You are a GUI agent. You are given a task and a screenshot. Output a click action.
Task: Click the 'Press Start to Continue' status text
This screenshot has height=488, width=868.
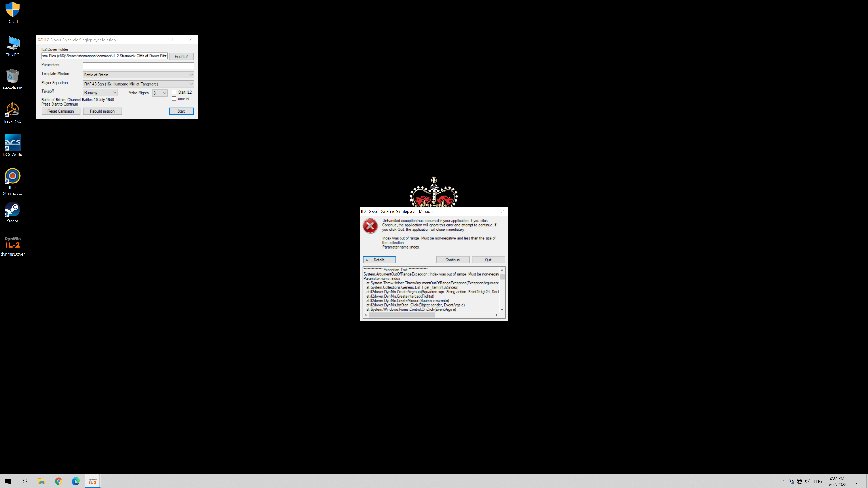[x=60, y=104]
